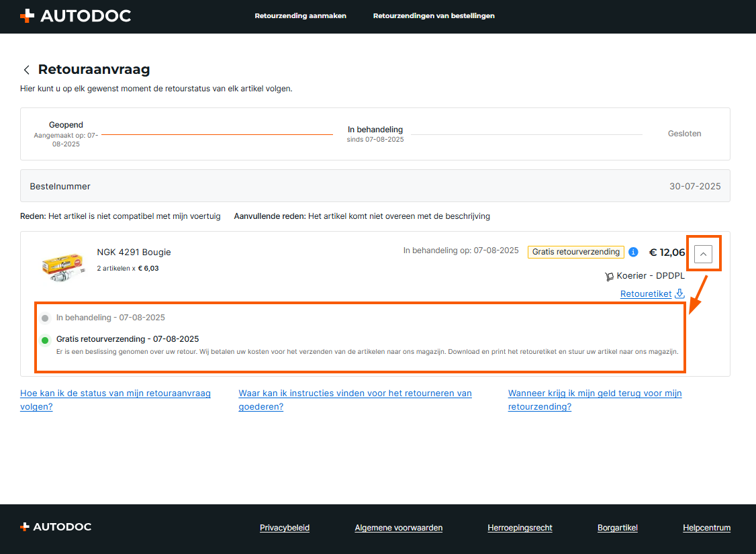Click the blue info icon near price
This screenshot has width=756, height=554.
[633, 252]
